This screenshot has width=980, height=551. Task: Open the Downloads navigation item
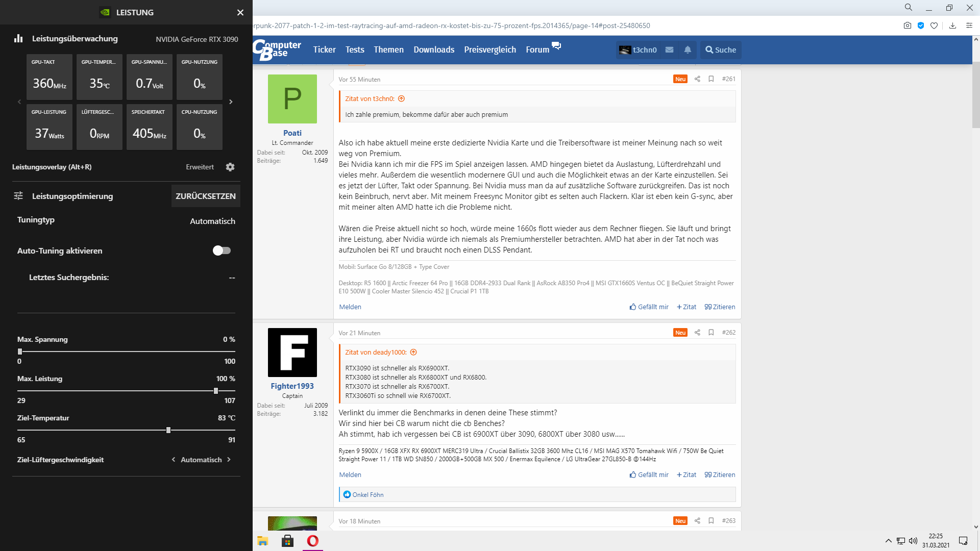point(433,49)
